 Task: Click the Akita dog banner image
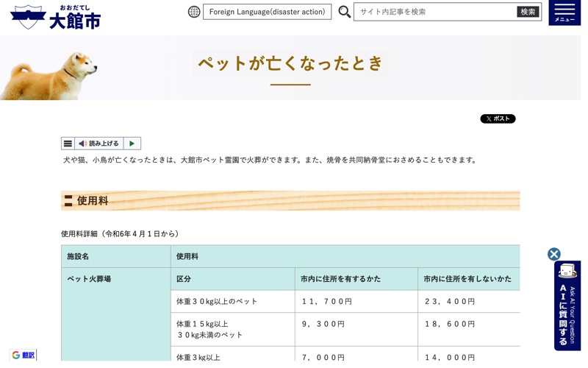pos(49,76)
